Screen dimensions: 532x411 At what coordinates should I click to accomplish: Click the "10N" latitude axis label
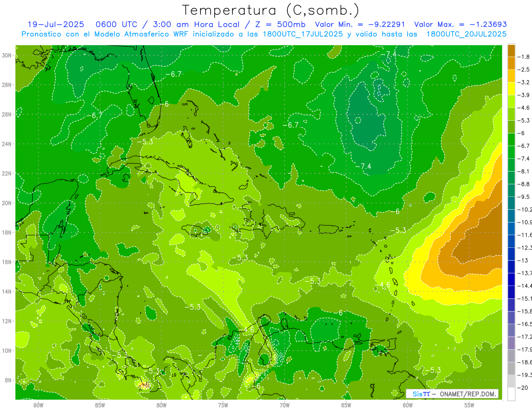point(7,350)
